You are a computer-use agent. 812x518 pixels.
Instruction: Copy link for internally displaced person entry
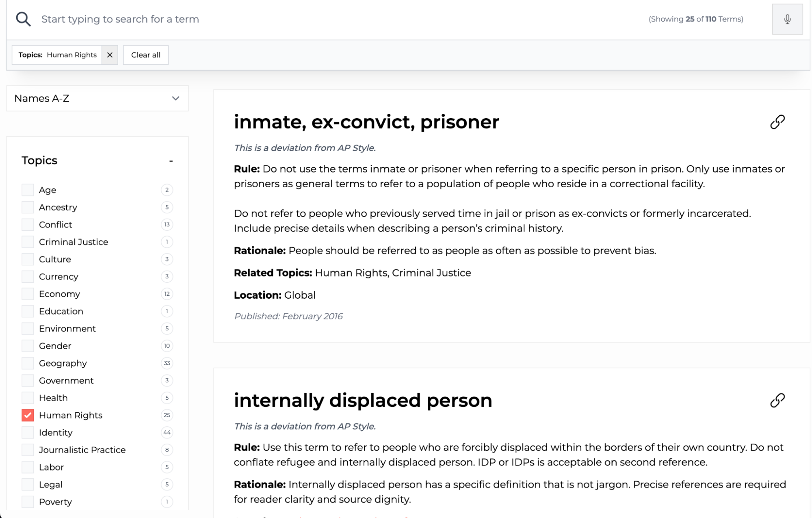(x=777, y=401)
